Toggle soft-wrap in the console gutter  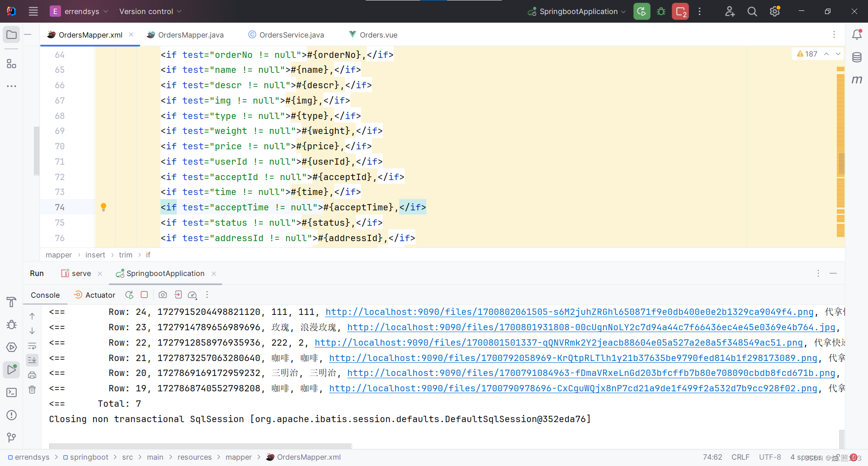32,345
